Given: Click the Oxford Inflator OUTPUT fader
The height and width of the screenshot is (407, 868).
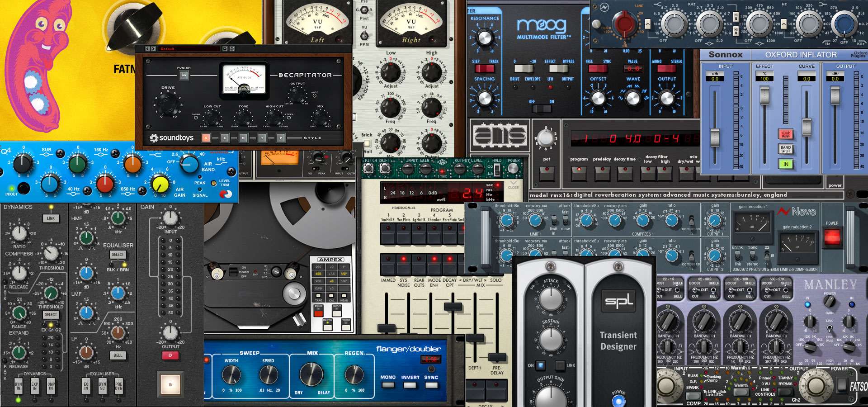Looking at the screenshot, I should click(835, 95).
